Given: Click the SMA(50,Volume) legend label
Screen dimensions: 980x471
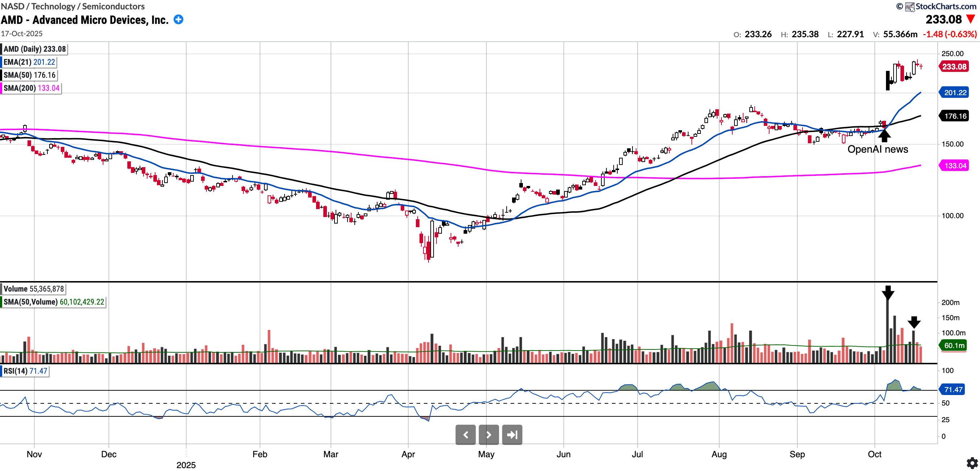Looking at the screenshot, I should [53, 302].
